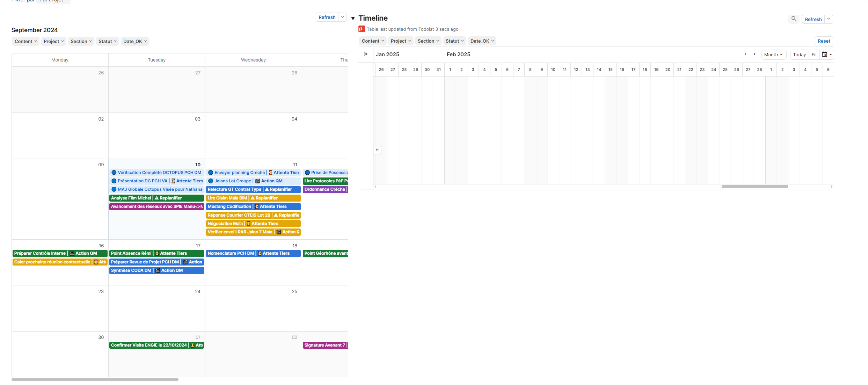Screen dimensions: 868x385
Task: Collapse the Timeline section triangle
Action: coord(353,19)
